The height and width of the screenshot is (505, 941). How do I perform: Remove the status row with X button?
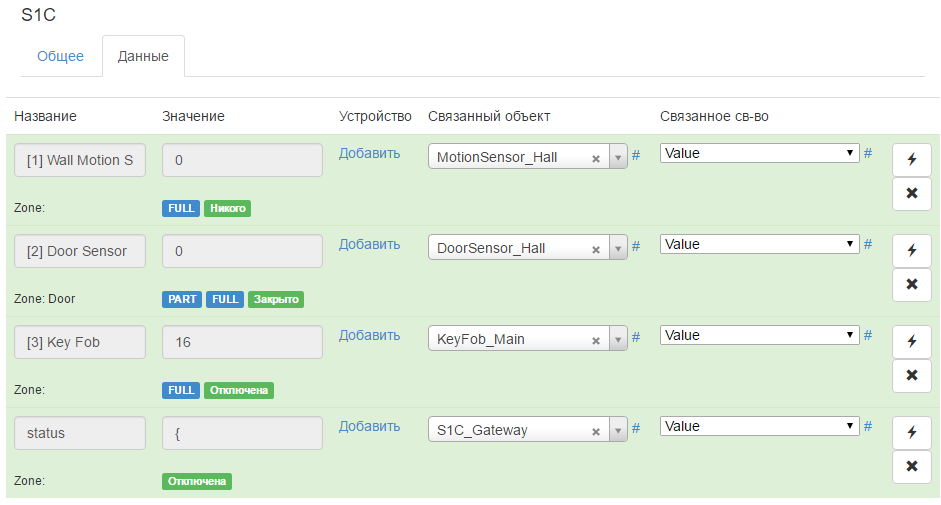(911, 466)
